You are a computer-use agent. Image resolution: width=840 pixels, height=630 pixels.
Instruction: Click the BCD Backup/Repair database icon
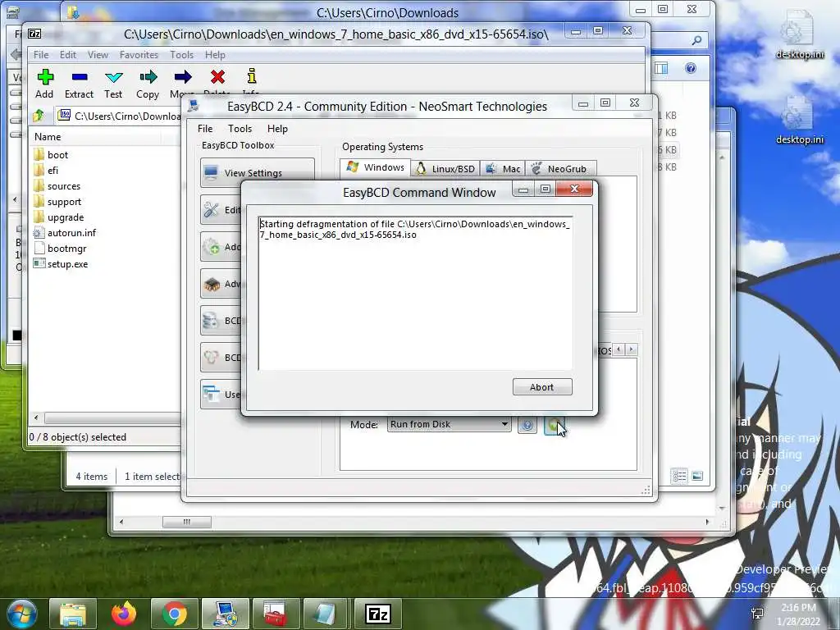[211, 321]
